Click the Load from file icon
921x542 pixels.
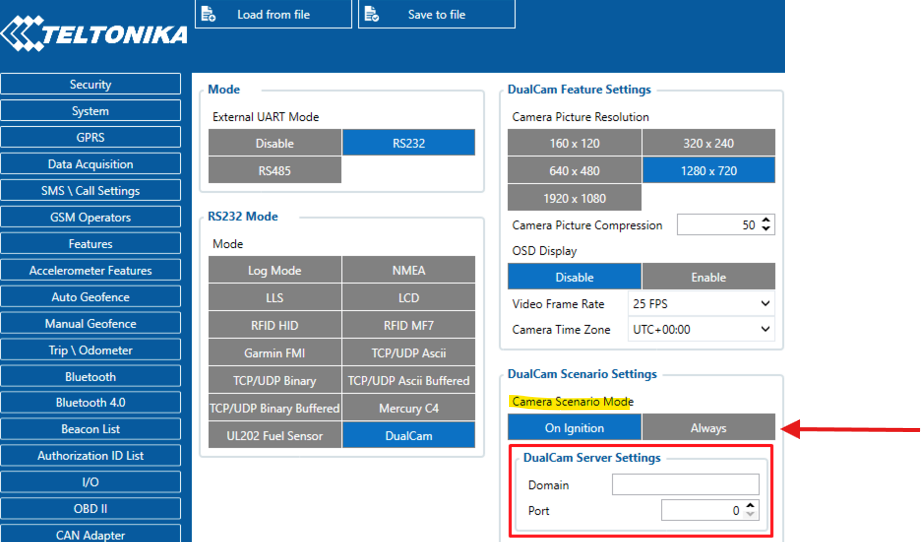209,14
